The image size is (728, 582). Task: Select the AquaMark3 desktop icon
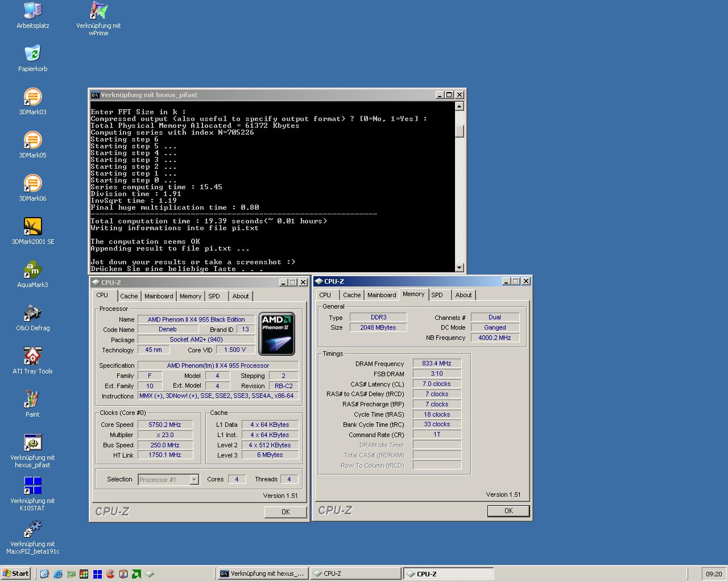[33, 274]
